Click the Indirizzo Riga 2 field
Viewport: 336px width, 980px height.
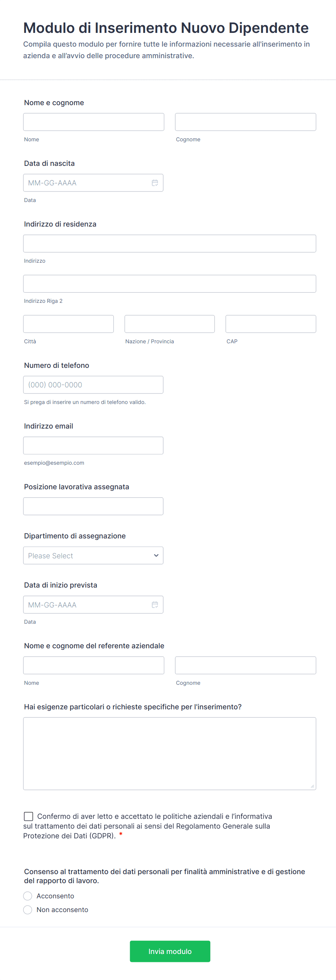(x=169, y=284)
